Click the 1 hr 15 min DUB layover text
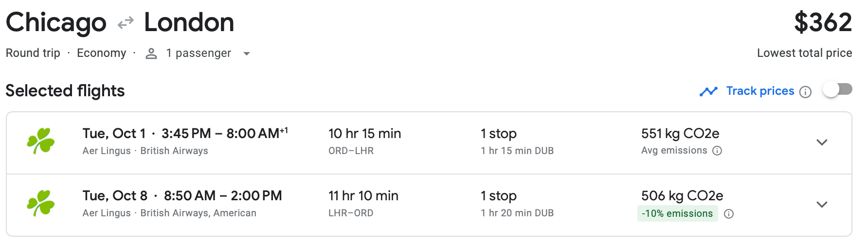 click(x=517, y=151)
